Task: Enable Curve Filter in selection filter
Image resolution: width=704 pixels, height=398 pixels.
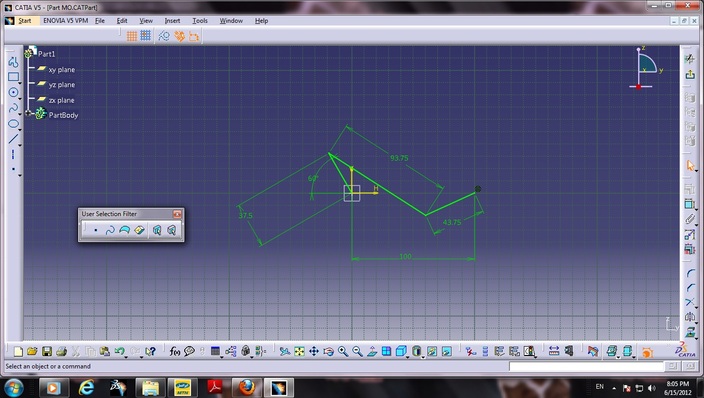Action: 110,230
